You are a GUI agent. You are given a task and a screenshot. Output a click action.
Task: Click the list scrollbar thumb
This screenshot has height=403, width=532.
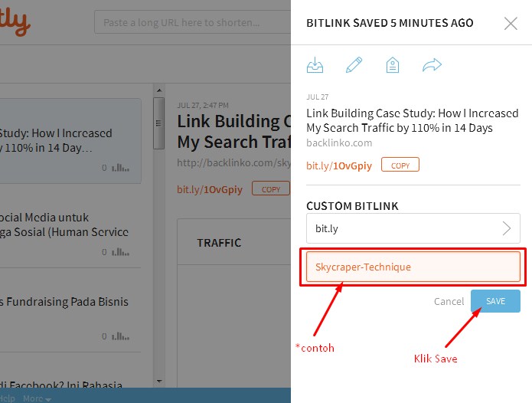[158, 123]
